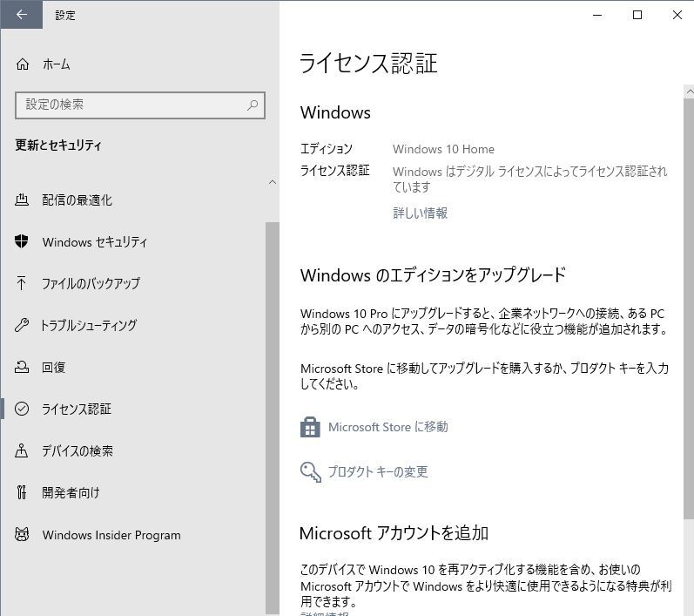Viewport: 694px width, 616px height.
Task: Open デバイスの検索 page
Action: point(77,450)
